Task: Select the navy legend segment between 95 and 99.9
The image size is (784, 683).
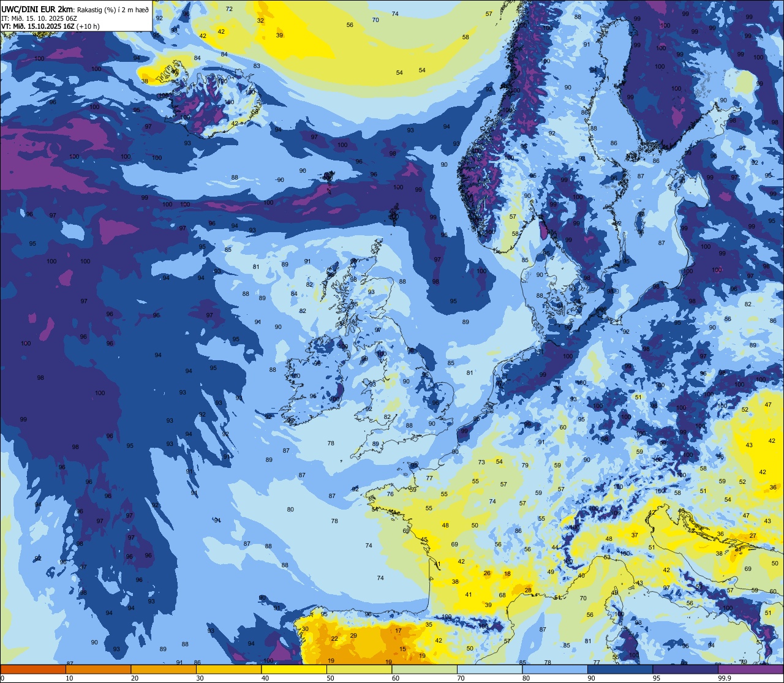Action: [685, 669]
